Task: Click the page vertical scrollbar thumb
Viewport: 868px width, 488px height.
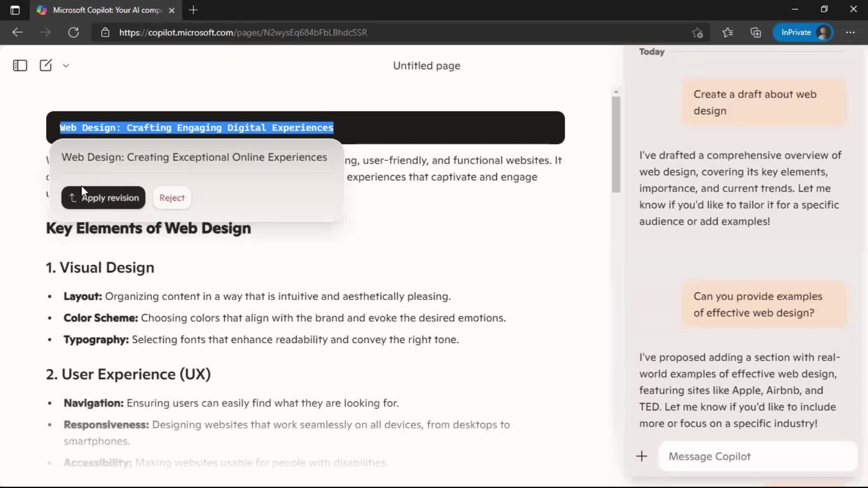Action: (616, 145)
